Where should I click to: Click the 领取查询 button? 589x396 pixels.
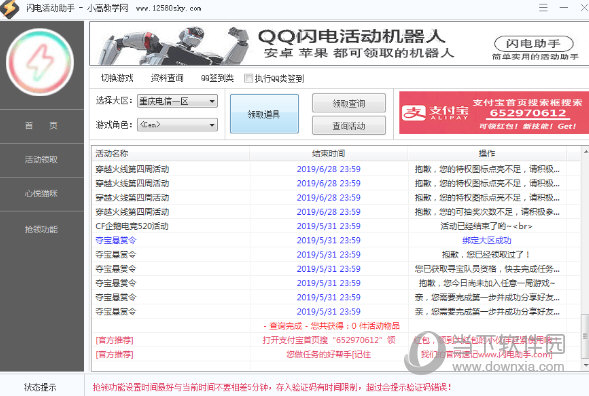pos(349,103)
